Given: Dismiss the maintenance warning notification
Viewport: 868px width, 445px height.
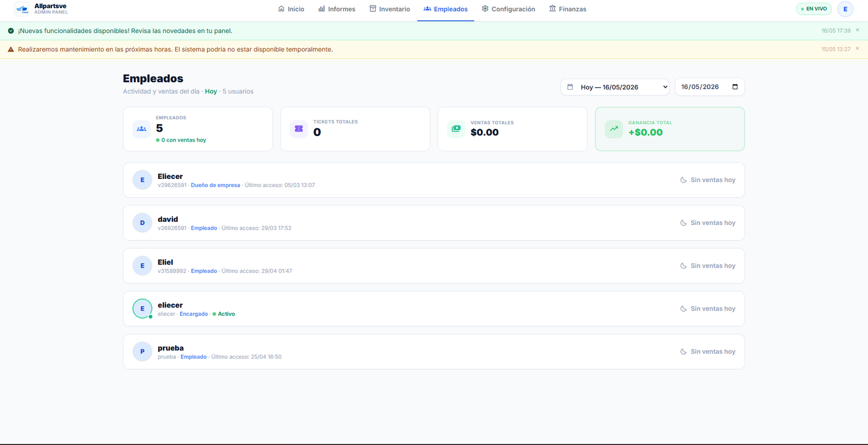Looking at the screenshot, I should pos(858,49).
